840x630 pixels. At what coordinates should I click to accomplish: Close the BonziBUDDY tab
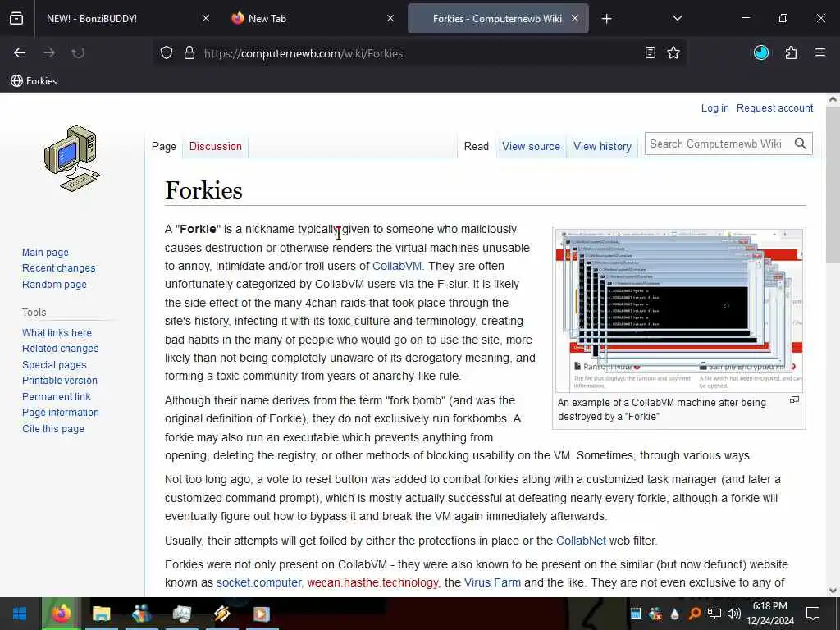click(x=206, y=18)
